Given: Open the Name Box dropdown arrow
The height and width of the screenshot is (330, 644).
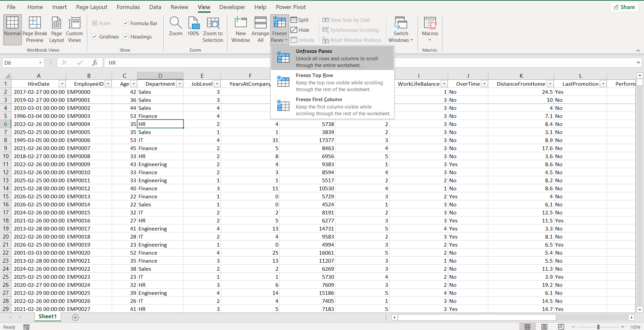Looking at the screenshot, I should [x=40, y=63].
